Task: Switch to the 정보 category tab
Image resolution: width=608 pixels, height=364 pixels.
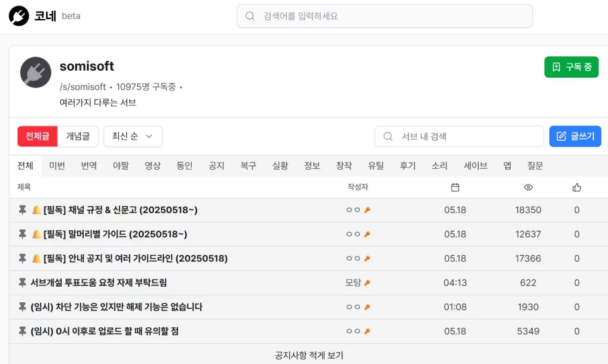Action: pyautogui.click(x=312, y=166)
